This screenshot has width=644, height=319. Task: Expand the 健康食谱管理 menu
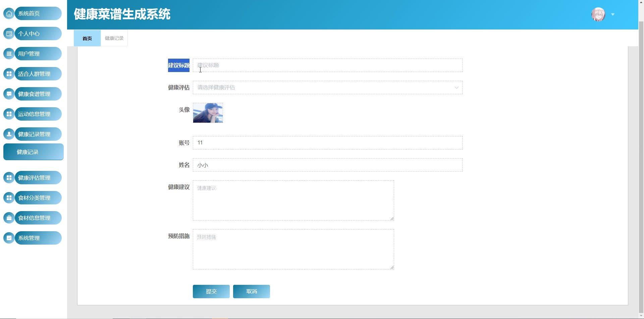click(x=38, y=94)
